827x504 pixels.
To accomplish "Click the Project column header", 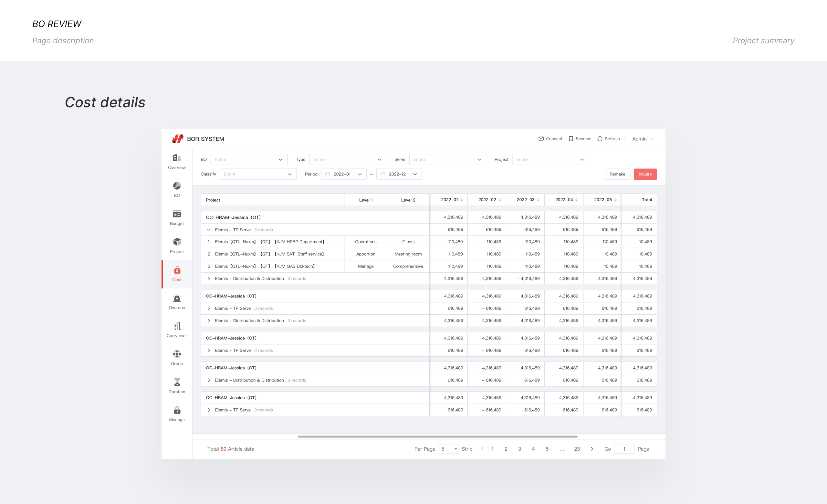I will click(x=273, y=200).
